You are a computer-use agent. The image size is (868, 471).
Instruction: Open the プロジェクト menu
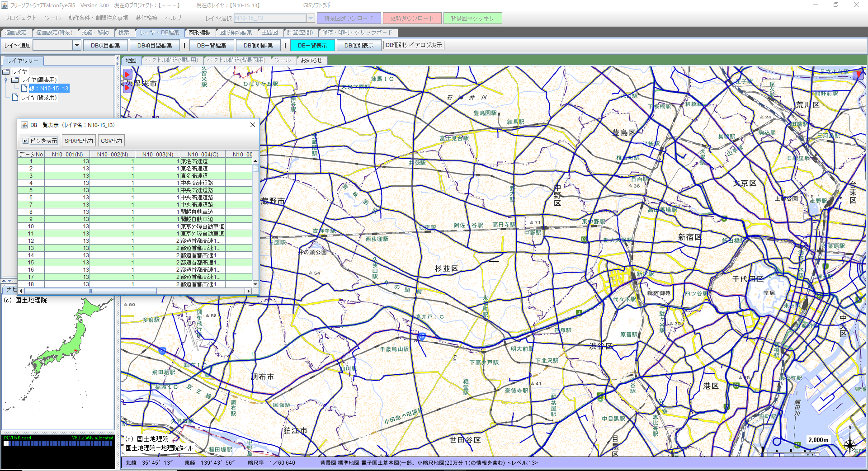[20, 18]
